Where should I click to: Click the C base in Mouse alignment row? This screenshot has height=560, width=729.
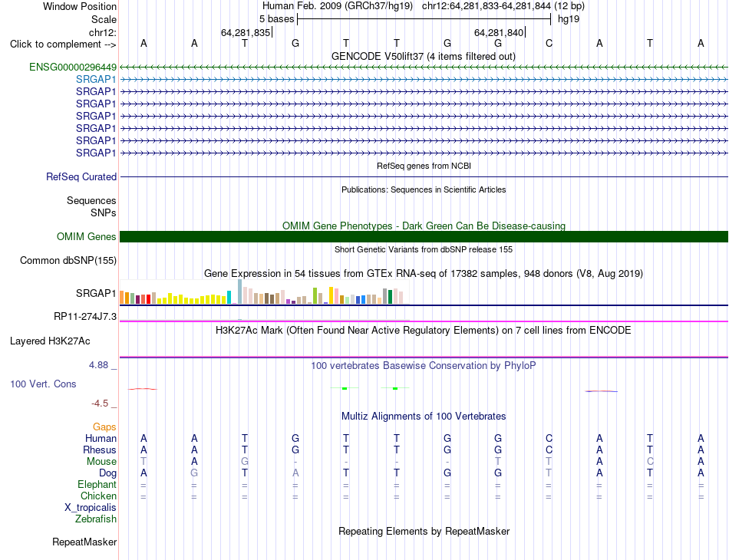pyautogui.click(x=650, y=462)
